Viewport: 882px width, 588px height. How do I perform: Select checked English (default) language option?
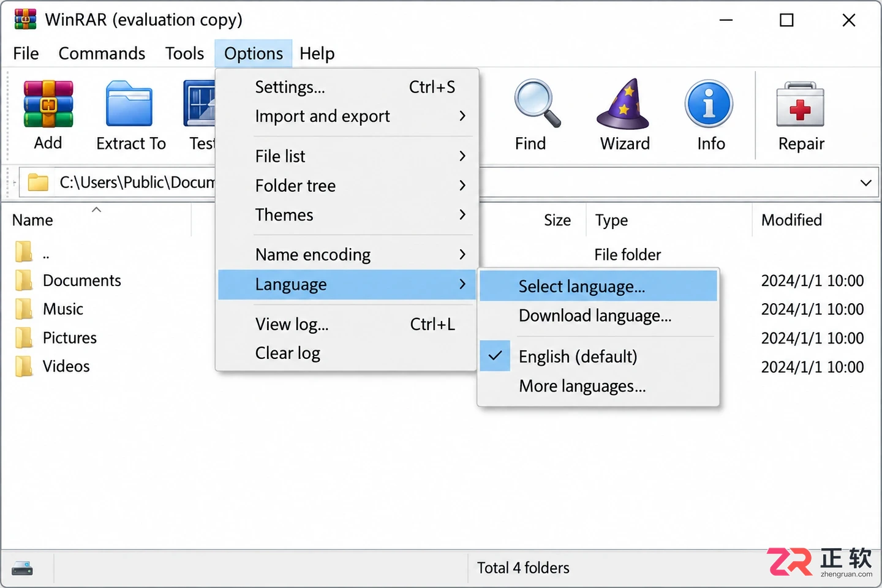point(598,356)
